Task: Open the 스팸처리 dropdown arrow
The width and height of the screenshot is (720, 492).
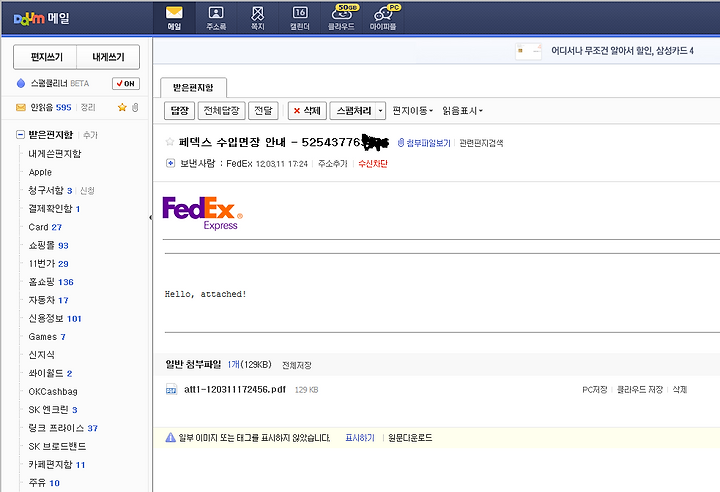Action: tap(380, 111)
